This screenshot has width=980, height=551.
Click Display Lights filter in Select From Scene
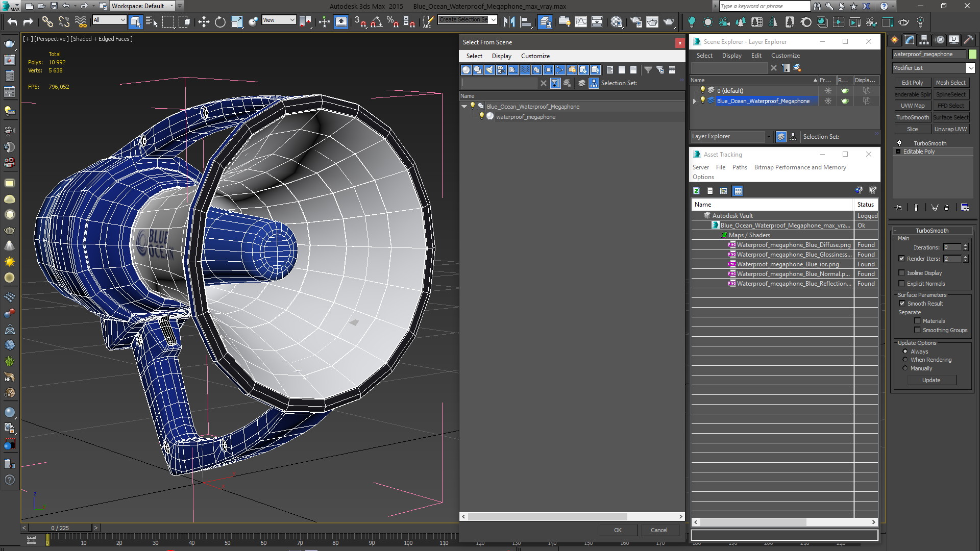[x=489, y=70]
